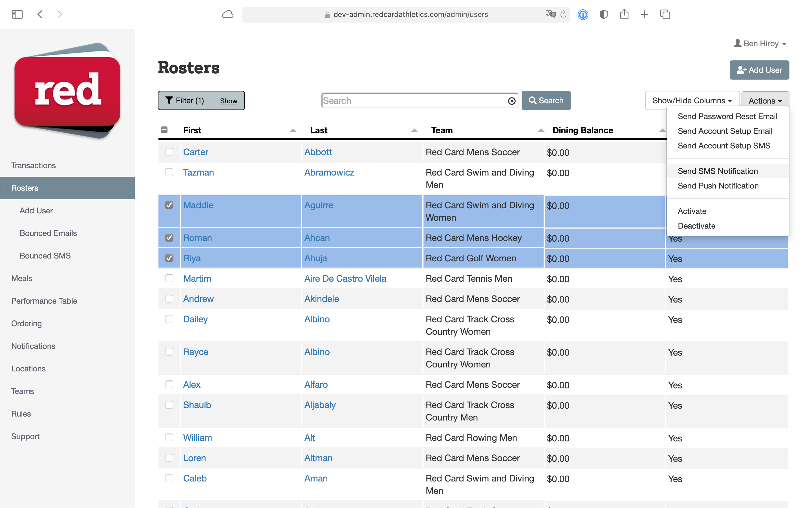Check the box for Dailey Albino
This screenshot has width=812, height=508.
click(169, 319)
